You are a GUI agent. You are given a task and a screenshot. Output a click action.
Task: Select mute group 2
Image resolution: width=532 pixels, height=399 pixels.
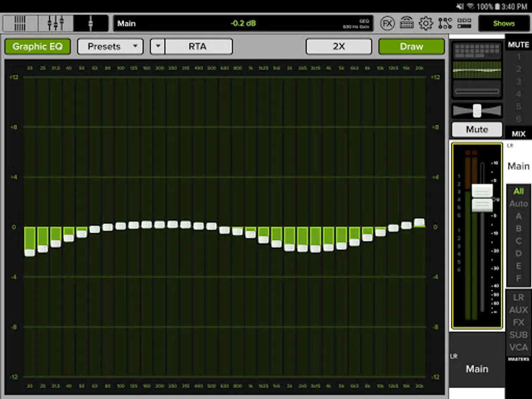pyautogui.click(x=518, y=69)
